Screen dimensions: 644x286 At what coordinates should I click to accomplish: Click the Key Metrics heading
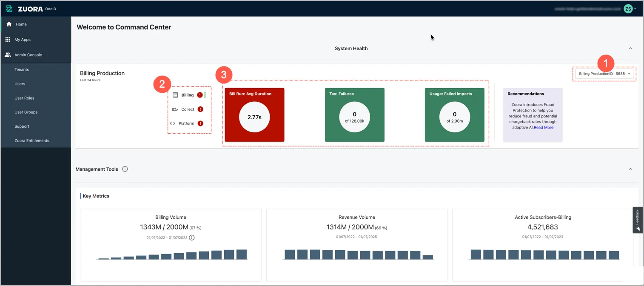pyautogui.click(x=96, y=196)
